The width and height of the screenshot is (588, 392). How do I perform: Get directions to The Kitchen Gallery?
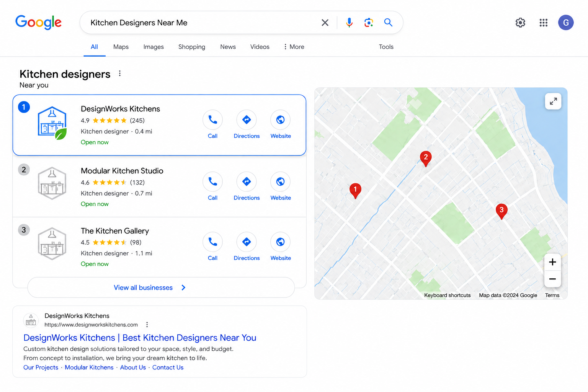point(247,242)
